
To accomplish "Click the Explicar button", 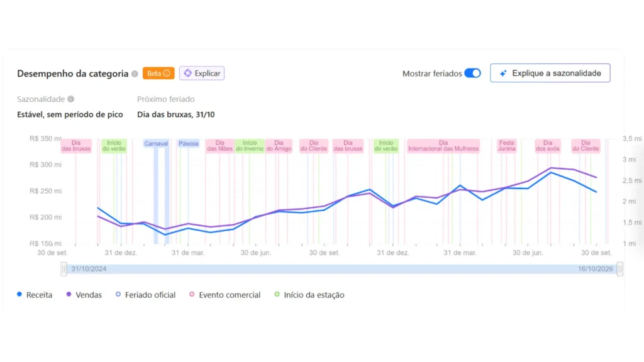I will tap(202, 73).
